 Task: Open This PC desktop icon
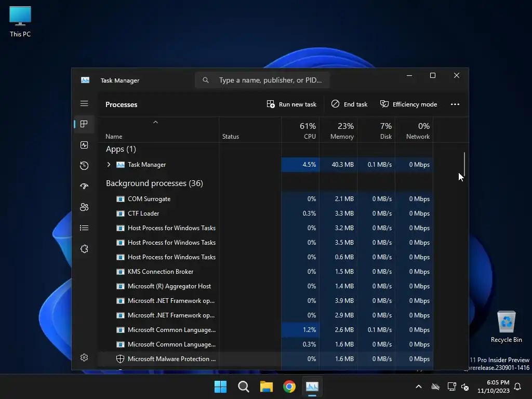(x=20, y=21)
